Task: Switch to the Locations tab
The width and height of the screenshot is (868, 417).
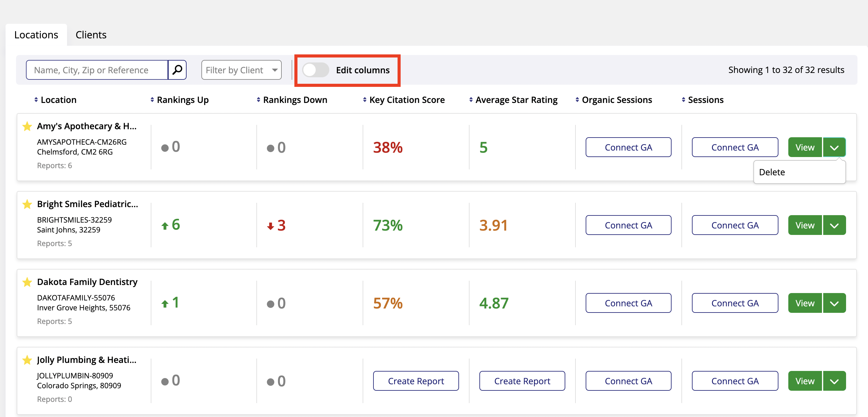Action: click(36, 35)
